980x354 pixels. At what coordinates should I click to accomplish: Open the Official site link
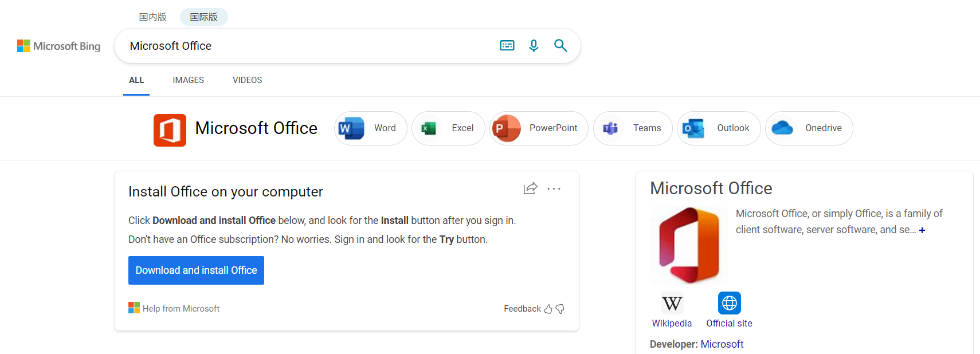pyautogui.click(x=730, y=323)
